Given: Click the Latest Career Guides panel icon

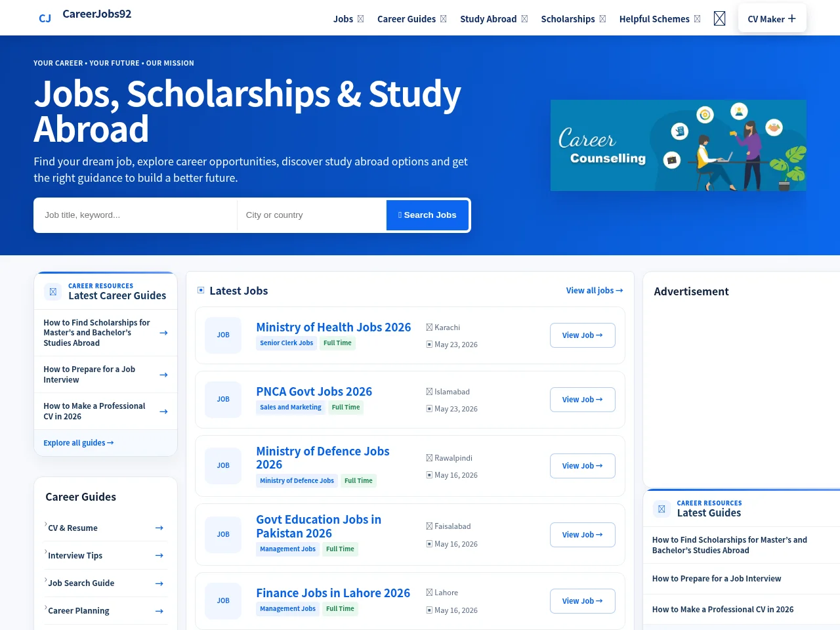Looking at the screenshot, I should coord(53,291).
